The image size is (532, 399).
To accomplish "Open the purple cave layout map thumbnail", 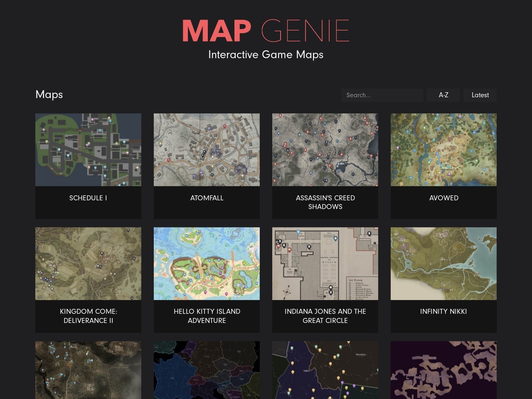I will click(443, 370).
